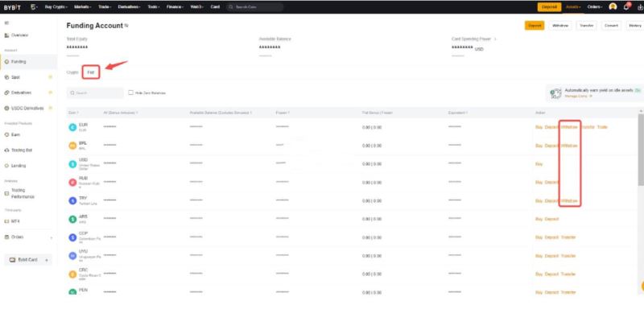The image size is (644, 309).
Task: Toggle balance visibility next to Funding Account
Action: [x=126, y=26]
